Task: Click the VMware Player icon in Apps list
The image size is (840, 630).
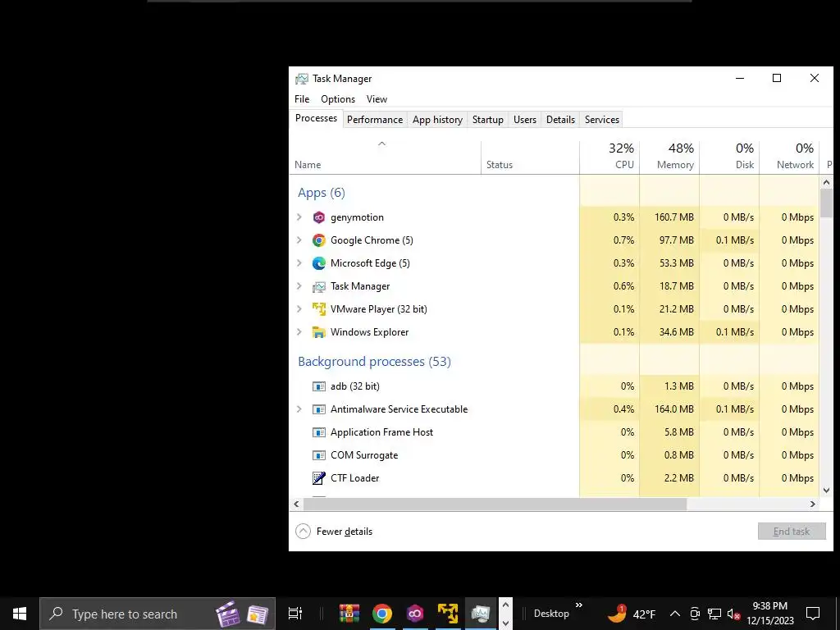Action: [x=319, y=309]
